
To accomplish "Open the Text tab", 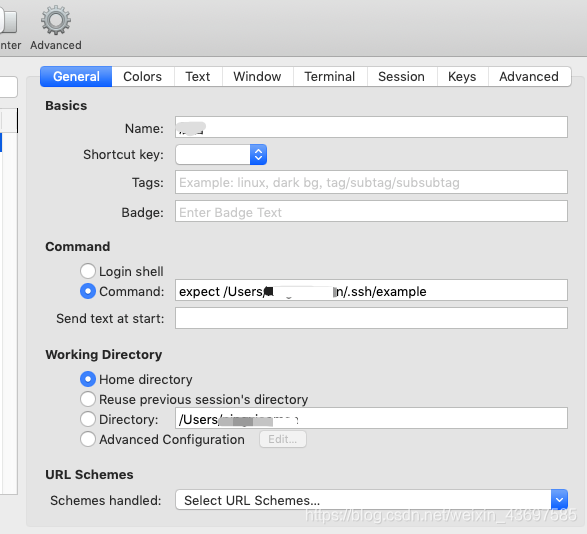I will [x=198, y=76].
